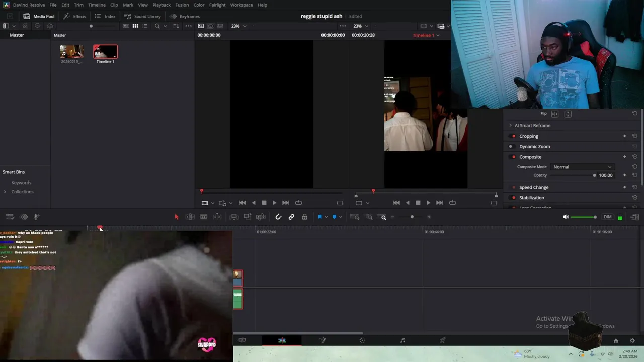Open the Workspace menu
This screenshot has width=644, height=362.
tap(242, 5)
